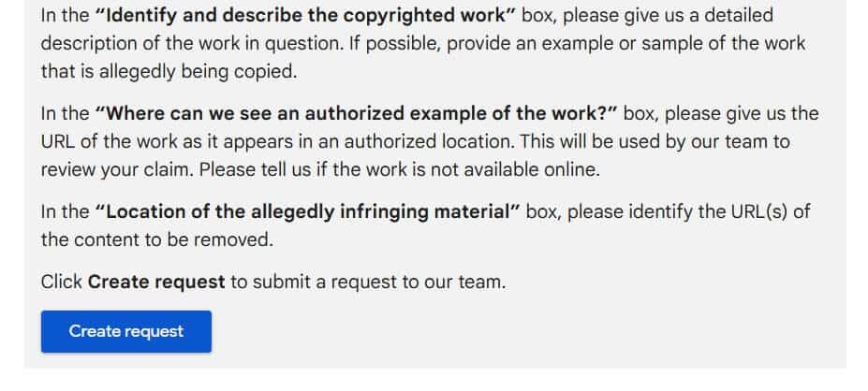868x391 pixels.
Task: Click the words "description of the work in question."
Action: point(193,43)
